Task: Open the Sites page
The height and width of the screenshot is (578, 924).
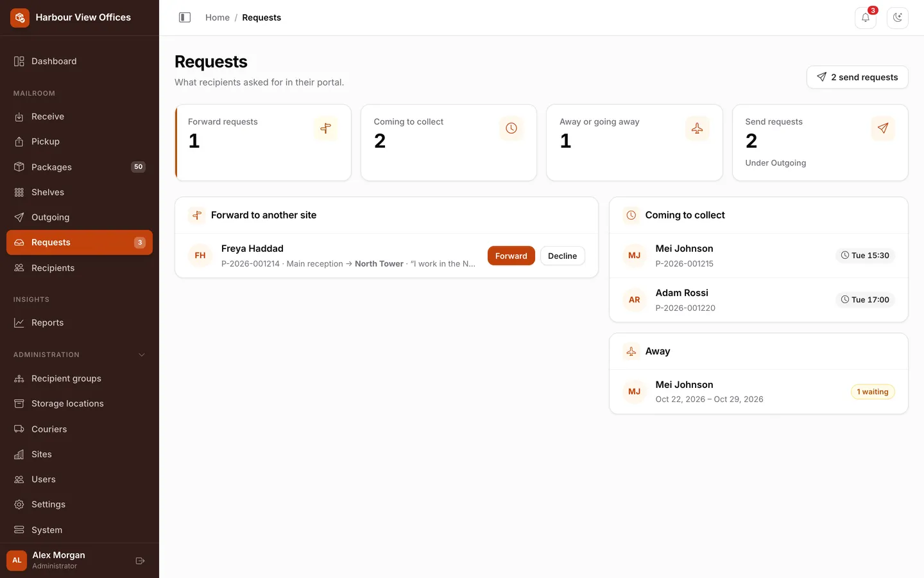Action: pos(80,454)
